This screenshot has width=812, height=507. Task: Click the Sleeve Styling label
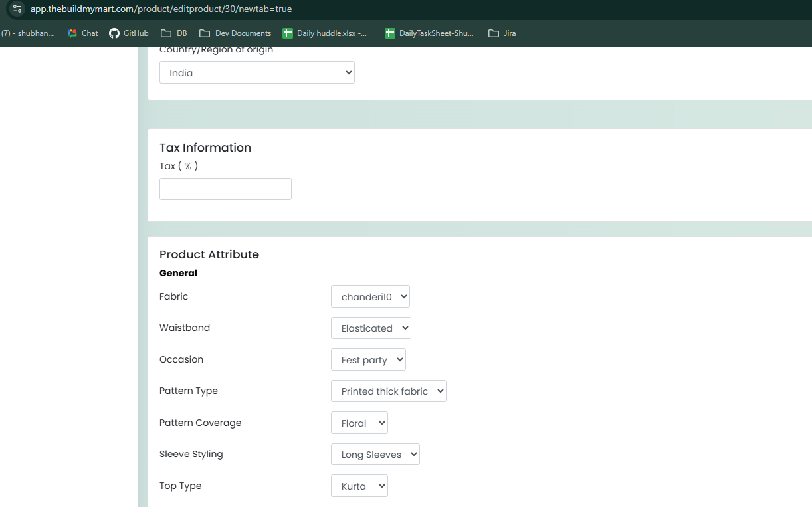coord(191,454)
